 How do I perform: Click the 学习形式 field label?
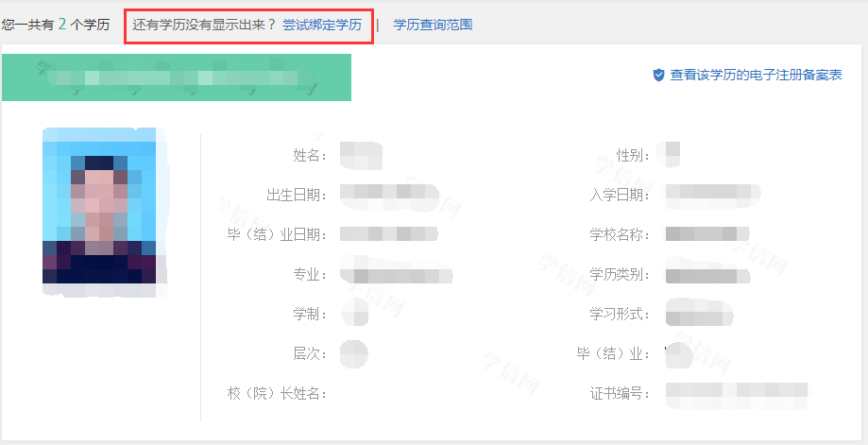pyautogui.click(x=621, y=314)
